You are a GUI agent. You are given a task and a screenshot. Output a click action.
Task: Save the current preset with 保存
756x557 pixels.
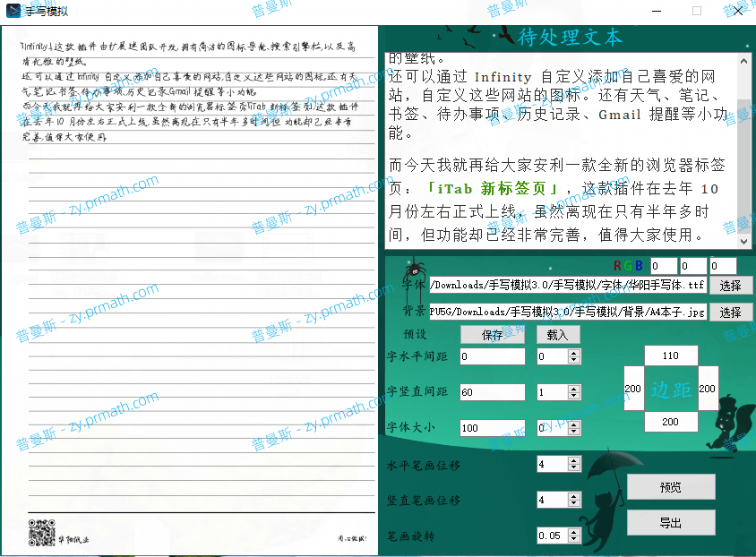point(492,334)
